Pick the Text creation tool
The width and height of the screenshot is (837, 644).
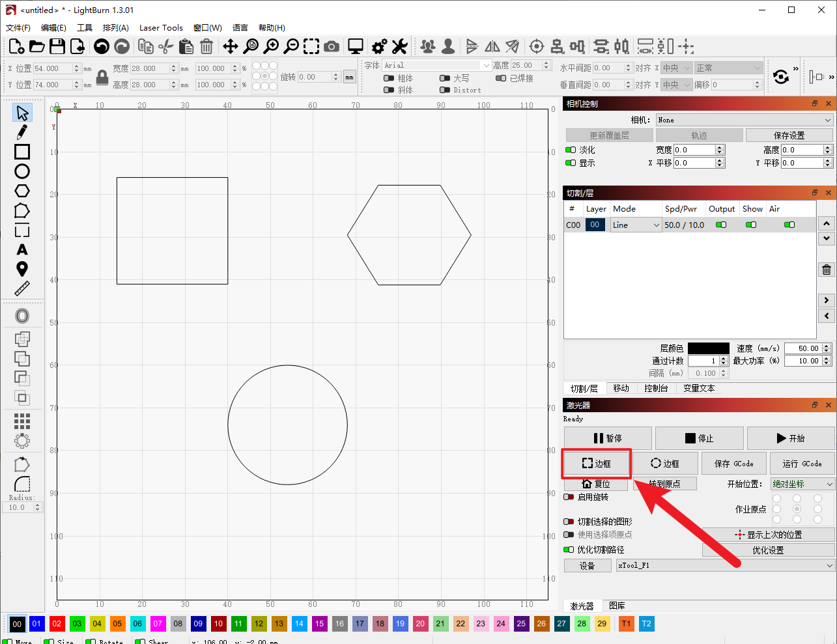tap(22, 249)
